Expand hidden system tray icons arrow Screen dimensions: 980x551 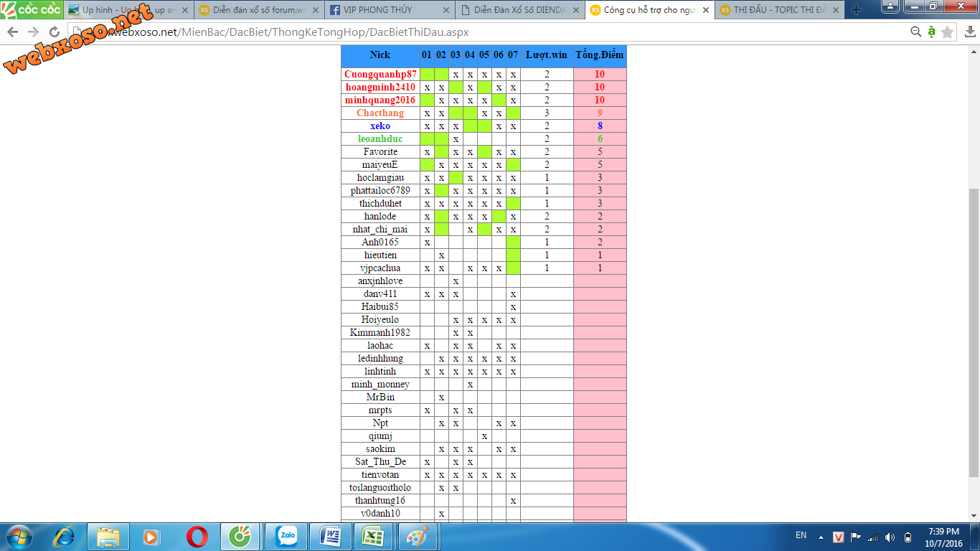[x=821, y=537]
